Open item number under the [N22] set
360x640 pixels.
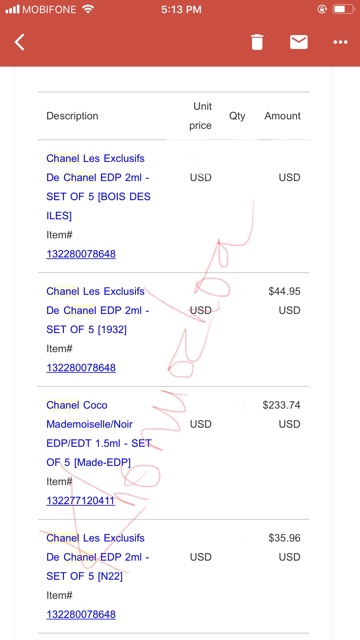pyautogui.click(x=81, y=614)
